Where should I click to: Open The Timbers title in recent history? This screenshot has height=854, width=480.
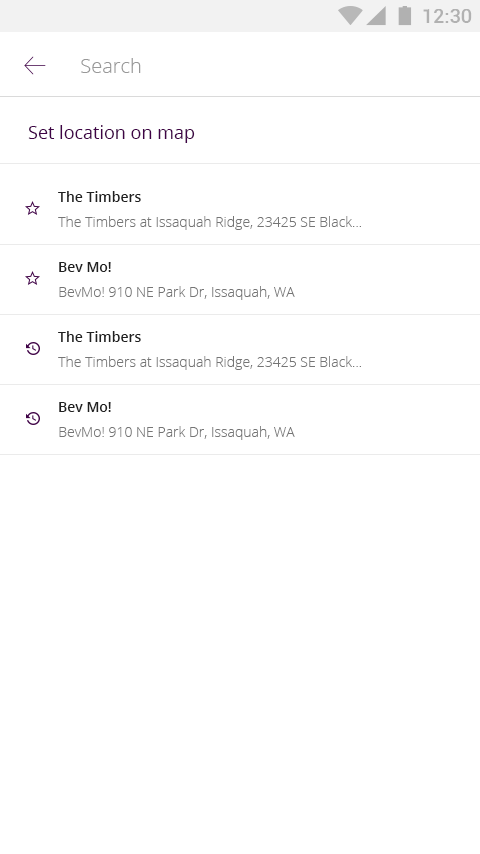pos(100,337)
